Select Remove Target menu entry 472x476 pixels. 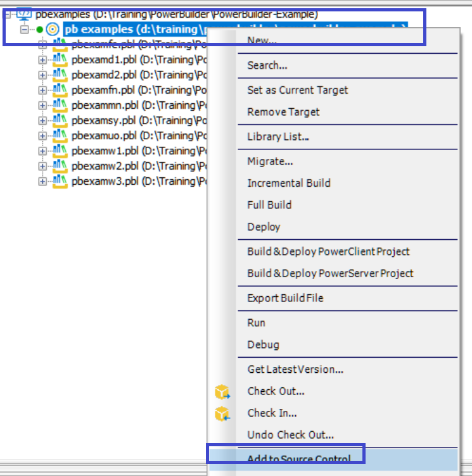click(283, 112)
